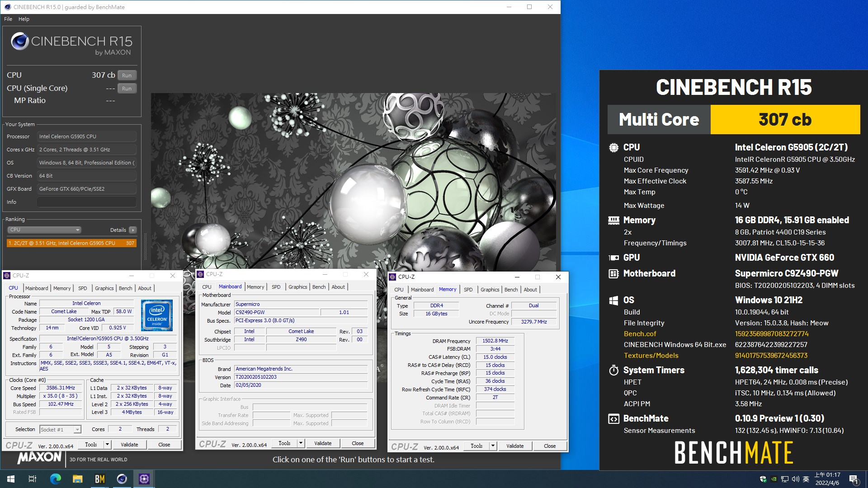Switch to the SPD tab in the CPU-Z CPU window

pyautogui.click(x=82, y=288)
